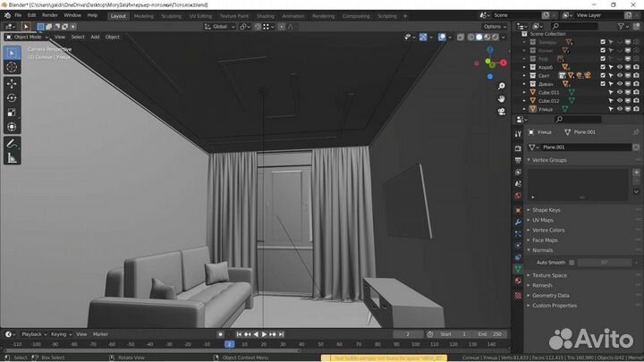Open the timeline Marker menu
Viewport: 644px width, 362px height.
coord(100,334)
